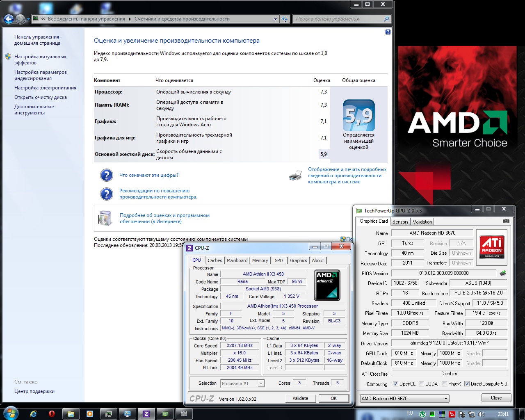The height and width of the screenshot is (420, 525).
Task: Launch Opera from the taskbar
Action: point(52,414)
